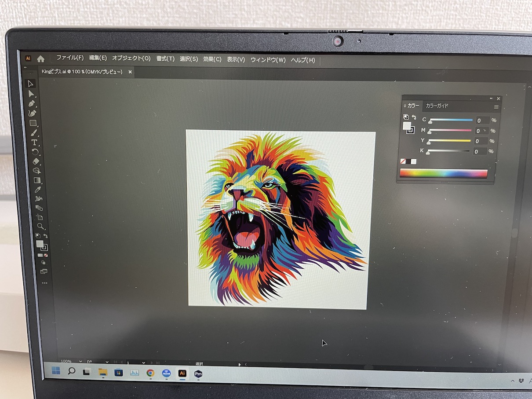Open the Edit Toolbar three dots
Image resolution: width=532 pixels, height=399 pixels.
pos(44,283)
